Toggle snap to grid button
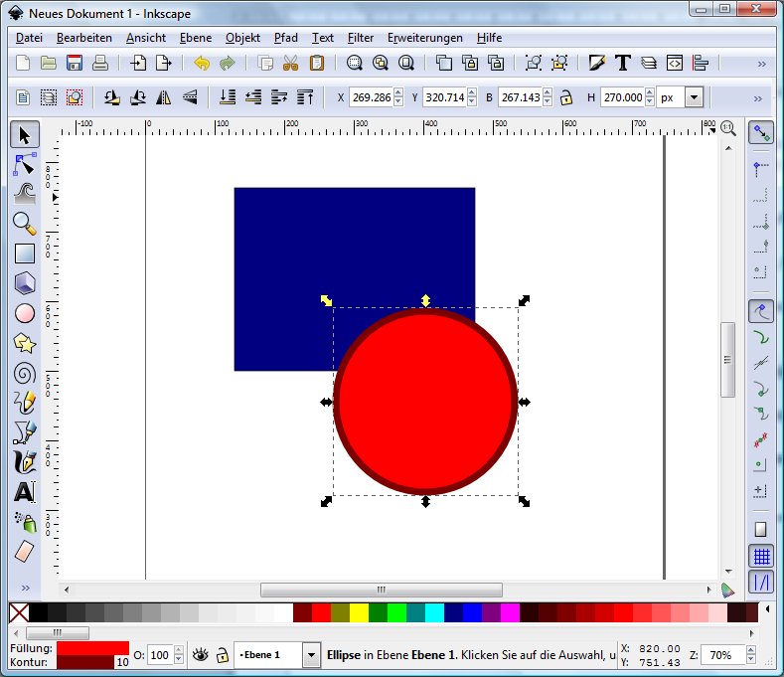 click(x=761, y=557)
